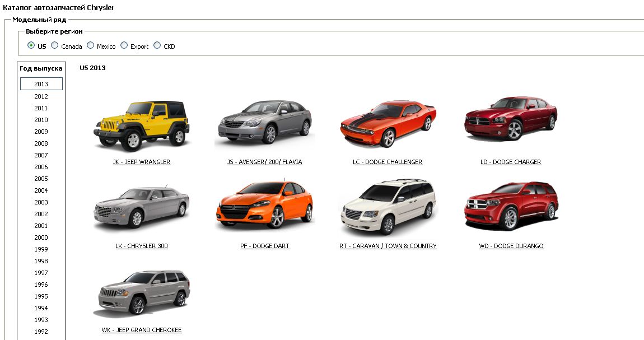This screenshot has width=644, height=340.
Task: Follow PF - DODGE DART link
Action: tap(265, 246)
